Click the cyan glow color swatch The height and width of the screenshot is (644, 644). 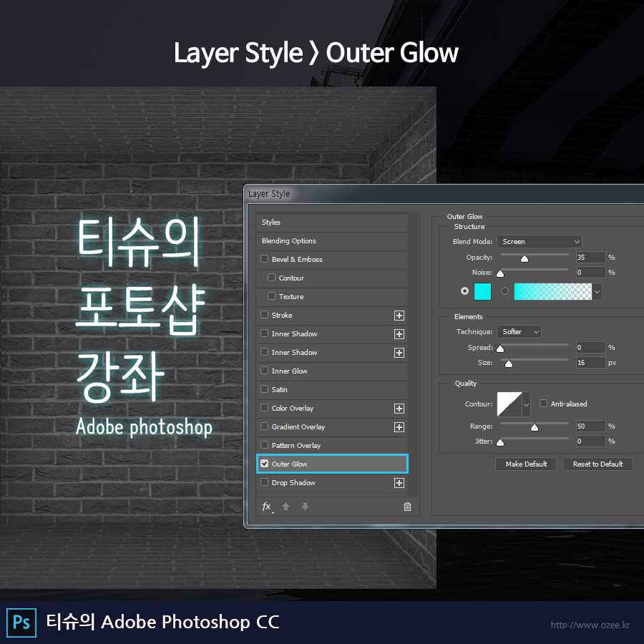coord(483,291)
